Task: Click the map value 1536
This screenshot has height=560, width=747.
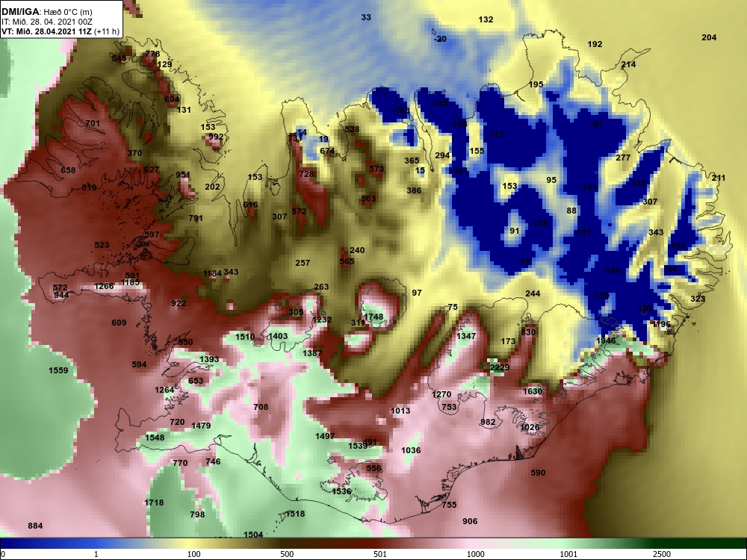Action: coord(341,491)
